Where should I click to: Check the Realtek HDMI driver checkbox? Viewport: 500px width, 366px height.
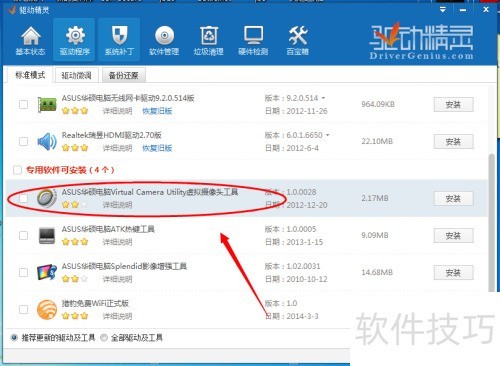coord(23,141)
